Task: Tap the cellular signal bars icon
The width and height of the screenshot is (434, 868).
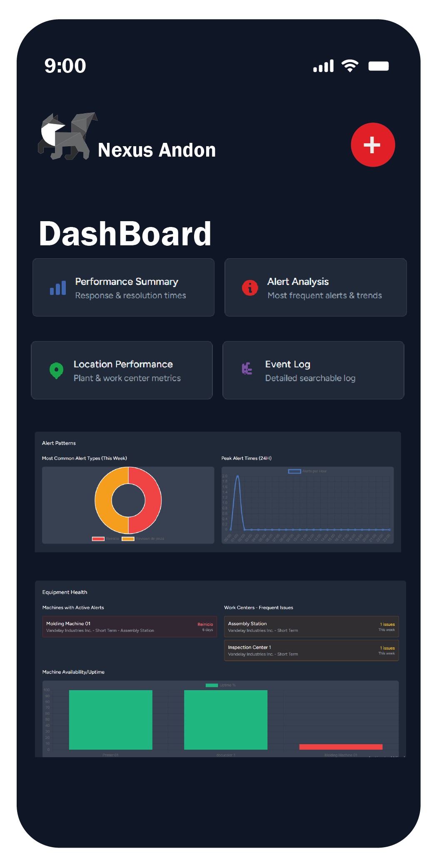Action: tap(323, 66)
